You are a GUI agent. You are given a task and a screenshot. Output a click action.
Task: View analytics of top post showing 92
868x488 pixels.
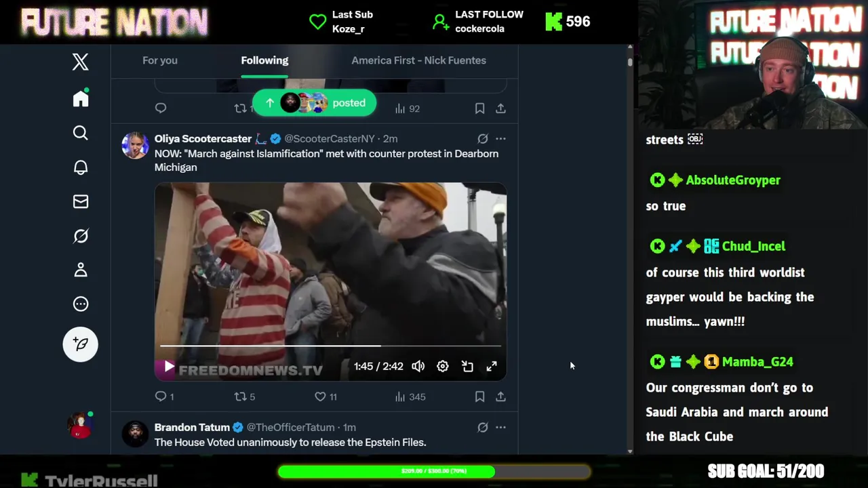tap(408, 108)
